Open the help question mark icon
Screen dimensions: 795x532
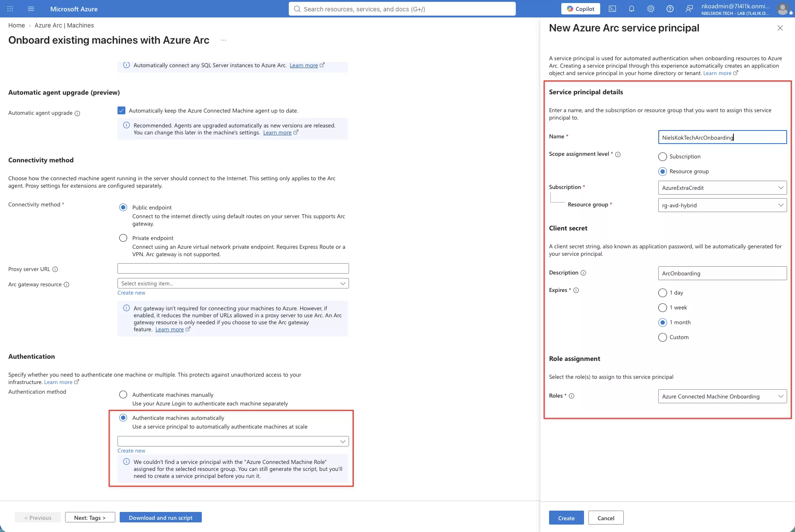click(670, 9)
